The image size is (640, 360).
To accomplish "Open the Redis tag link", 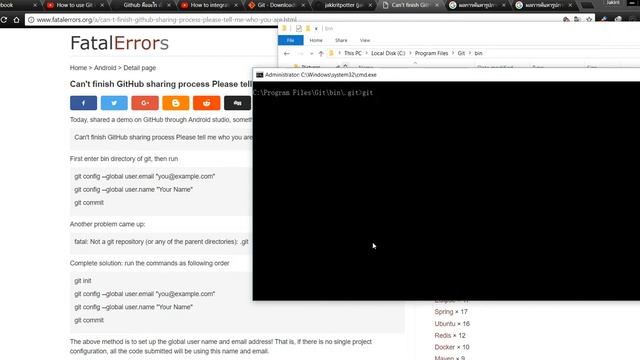I will 443,336.
